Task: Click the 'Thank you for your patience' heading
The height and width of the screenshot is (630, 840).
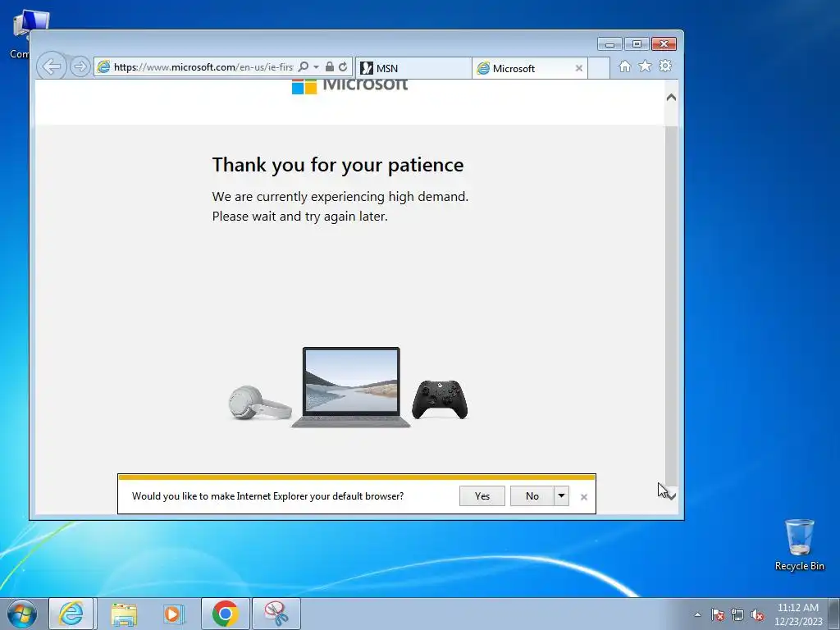Action: (x=338, y=164)
